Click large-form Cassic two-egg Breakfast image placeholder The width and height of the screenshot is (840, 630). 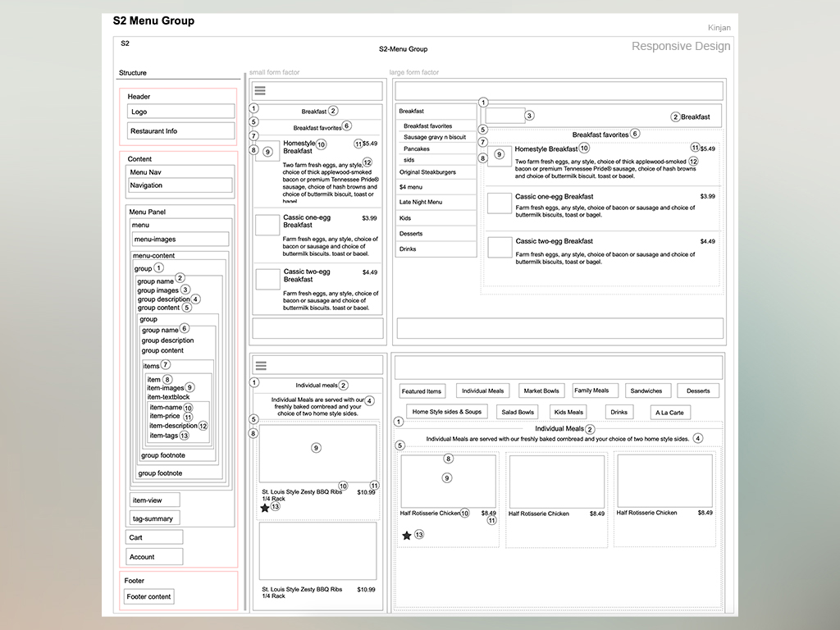click(x=500, y=248)
